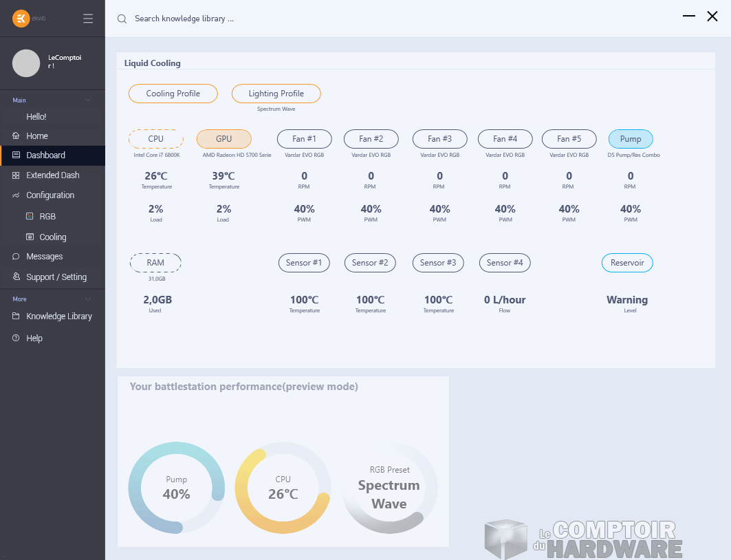Open Home via its house icon
The image size is (731, 560).
[17, 136]
